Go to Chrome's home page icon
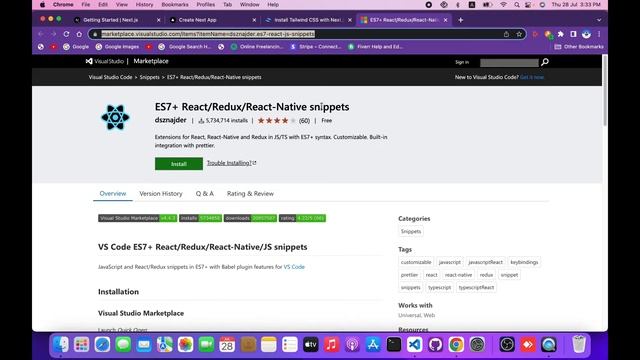 (x=79, y=34)
